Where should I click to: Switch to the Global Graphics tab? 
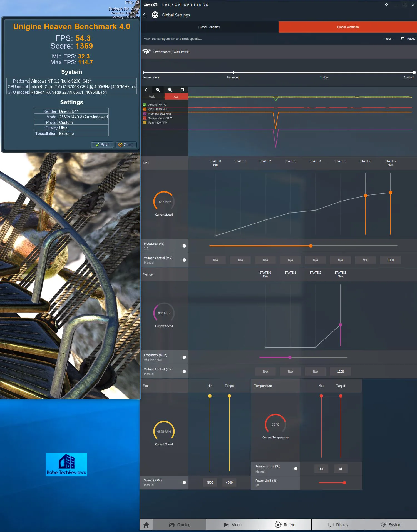point(209,27)
